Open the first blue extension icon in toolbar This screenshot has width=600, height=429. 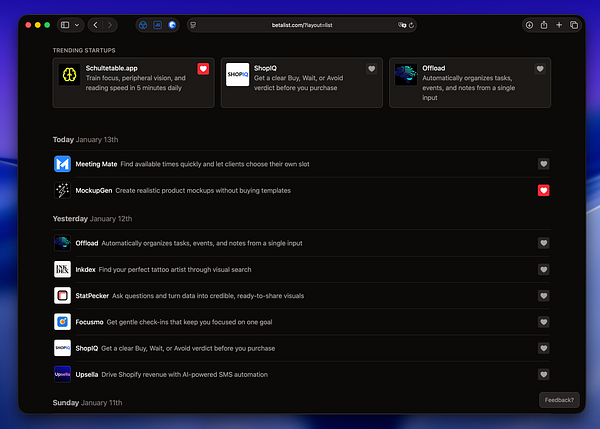(143, 25)
